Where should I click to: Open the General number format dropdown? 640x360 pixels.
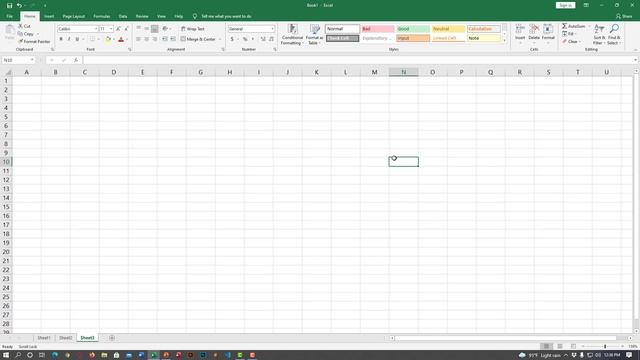tap(272, 29)
